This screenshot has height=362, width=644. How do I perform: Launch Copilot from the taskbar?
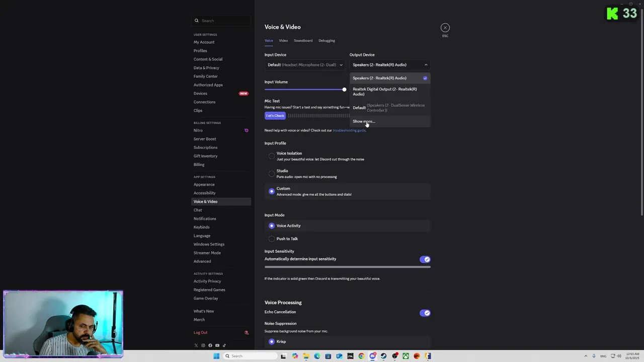point(295,356)
